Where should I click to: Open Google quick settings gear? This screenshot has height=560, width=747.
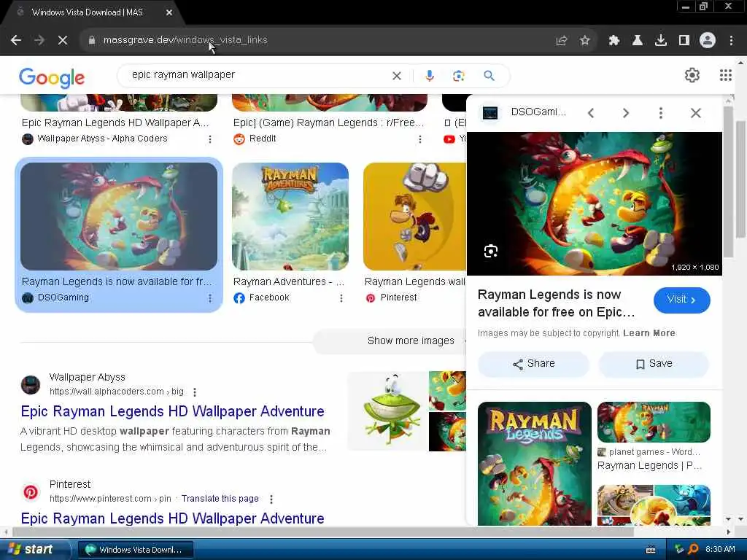692,75
